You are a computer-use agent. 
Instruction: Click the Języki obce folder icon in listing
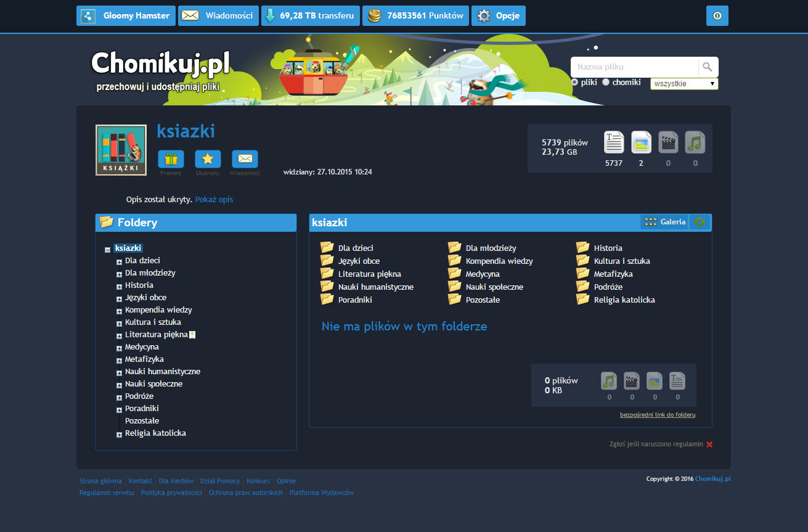pyautogui.click(x=327, y=260)
